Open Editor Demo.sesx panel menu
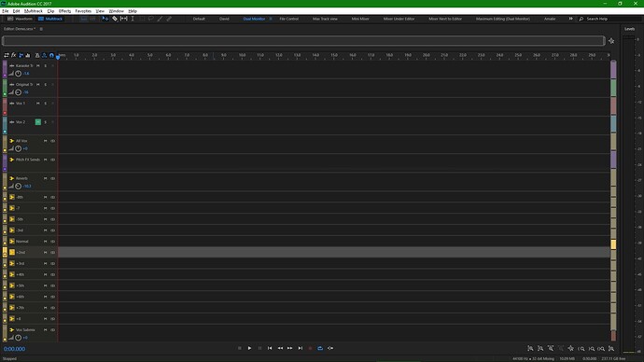644x362 pixels. coord(41,29)
